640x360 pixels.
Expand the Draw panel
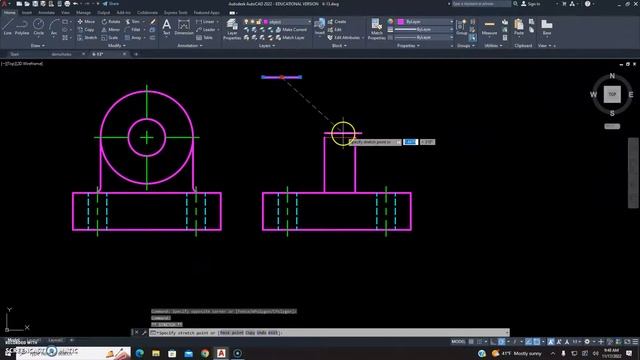point(38,46)
